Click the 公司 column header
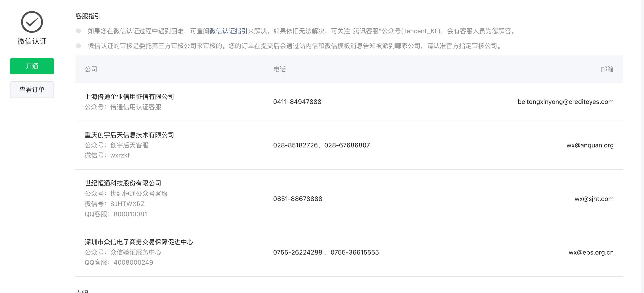The width and height of the screenshot is (644, 293). [x=91, y=69]
